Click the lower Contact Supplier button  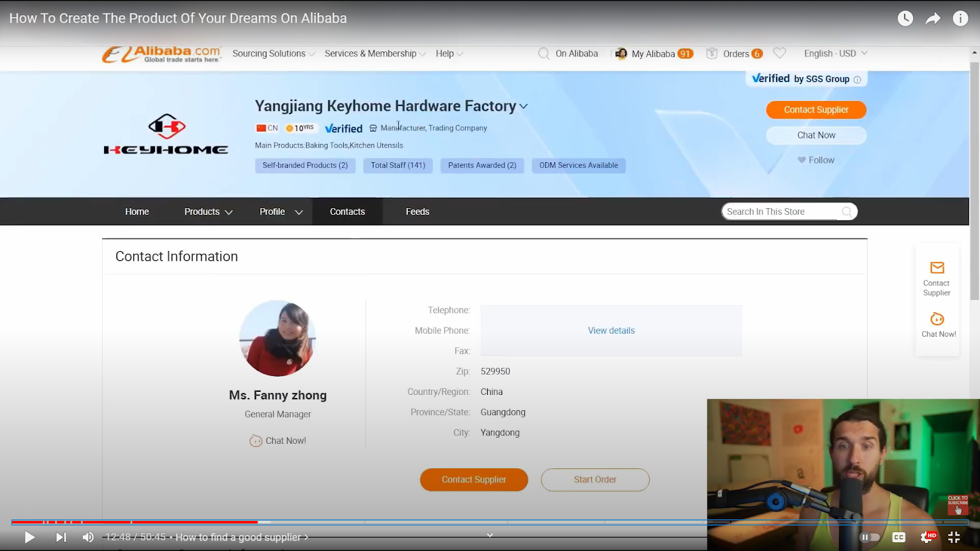point(474,480)
